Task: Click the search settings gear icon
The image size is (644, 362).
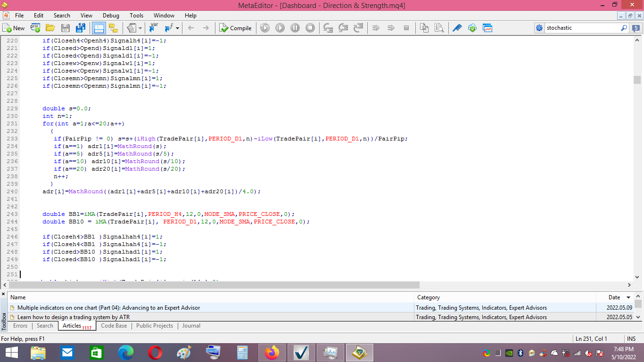Action: pos(539,28)
